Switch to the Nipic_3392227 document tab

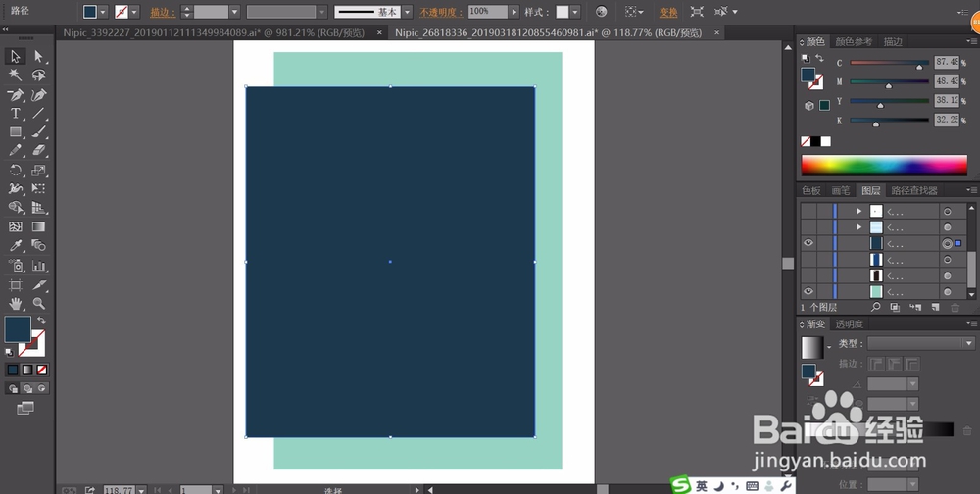[214, 32]
